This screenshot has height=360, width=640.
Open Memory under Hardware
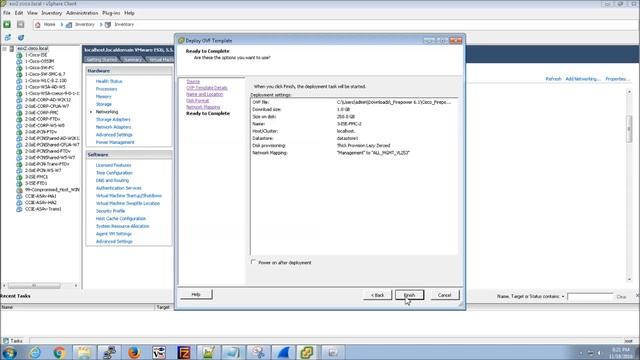click(x=103, y=97)
